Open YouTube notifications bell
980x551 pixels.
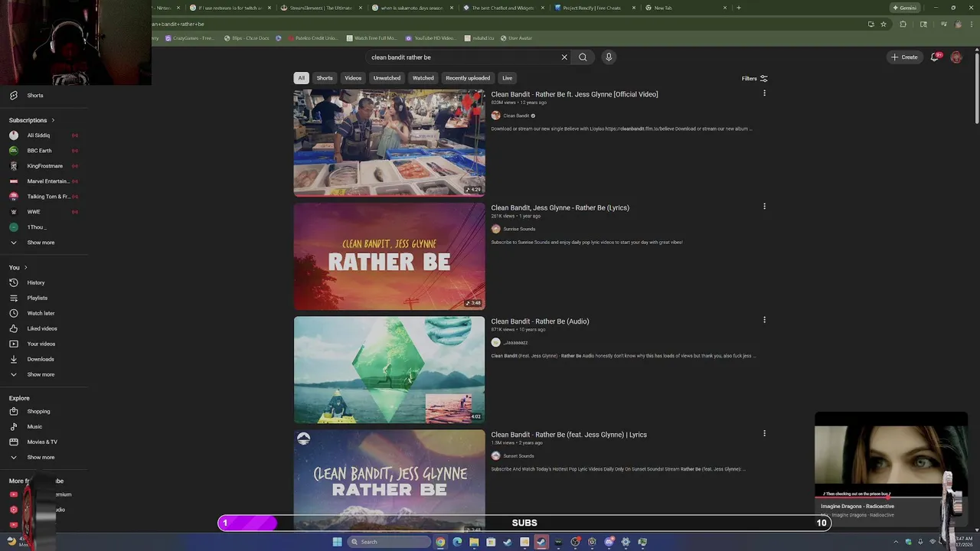[x=935, y=57]
